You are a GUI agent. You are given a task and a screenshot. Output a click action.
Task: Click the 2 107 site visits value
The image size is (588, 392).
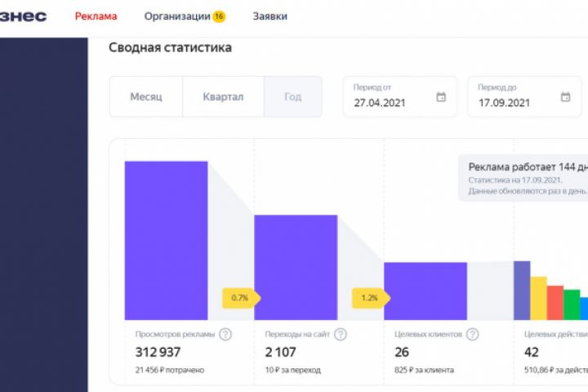pos(280,352)
